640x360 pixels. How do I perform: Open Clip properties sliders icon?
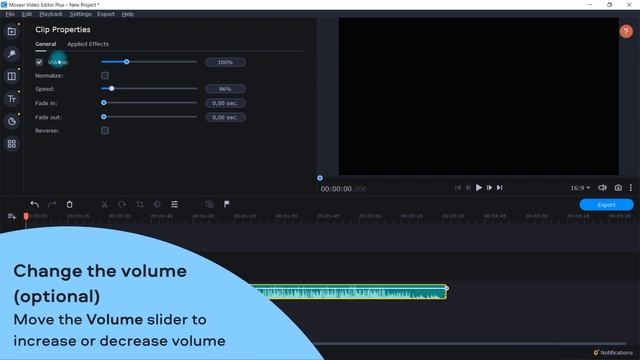pyautogui.click(x=175, y=204)
